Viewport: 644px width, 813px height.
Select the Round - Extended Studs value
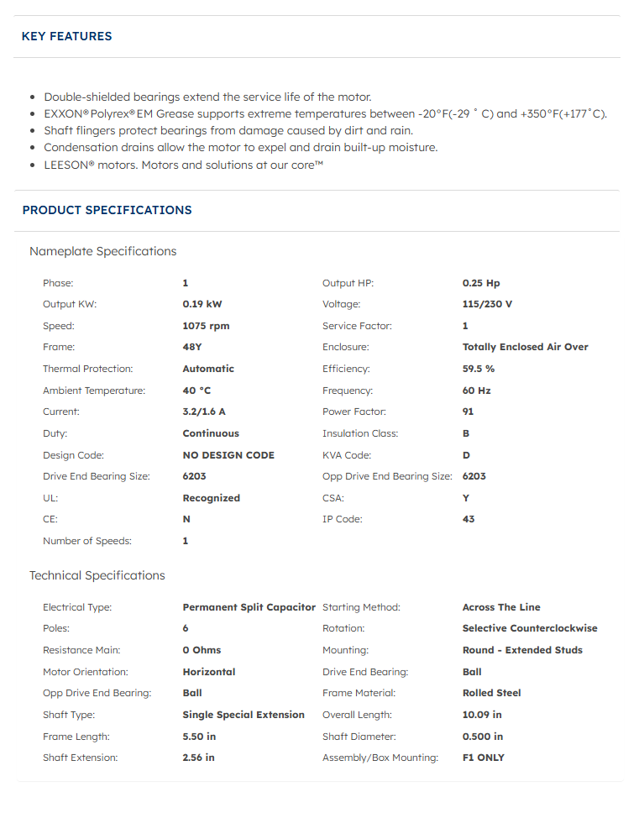coord(522,650)
